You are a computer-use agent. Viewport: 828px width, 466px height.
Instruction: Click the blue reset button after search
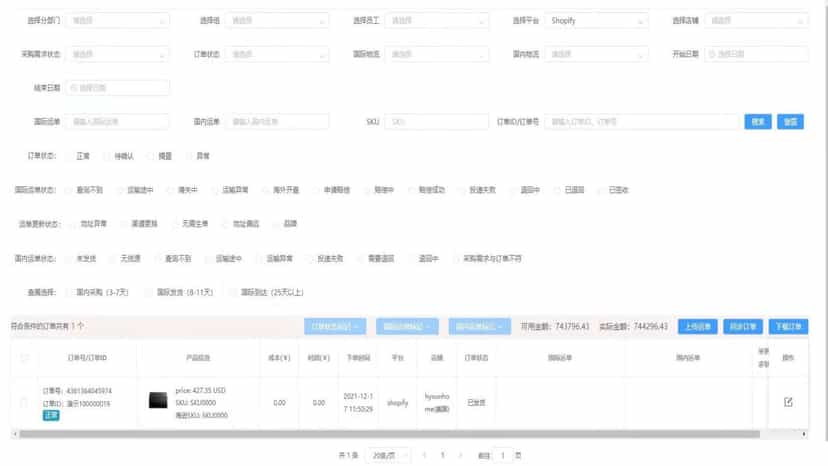tap(791, 122)
